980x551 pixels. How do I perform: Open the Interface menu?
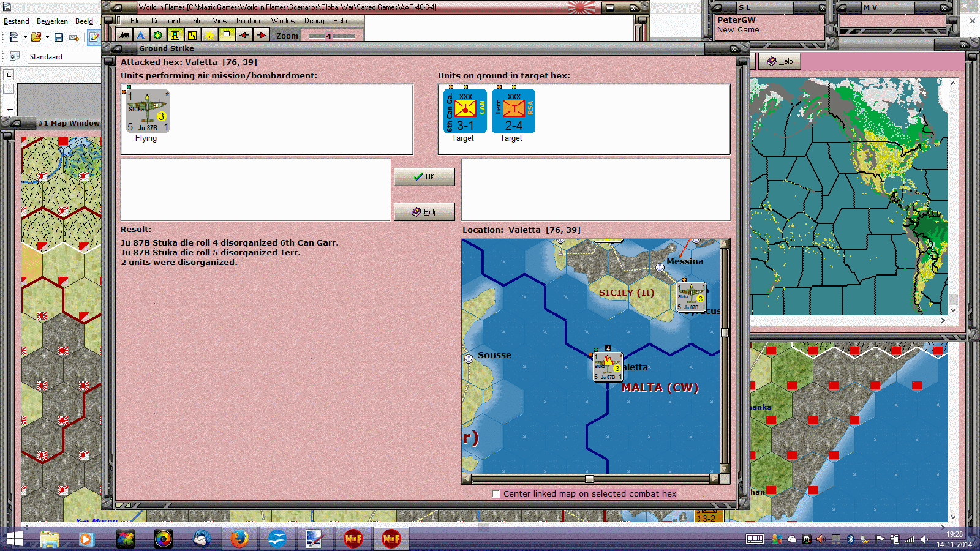[x=249, y=21]
